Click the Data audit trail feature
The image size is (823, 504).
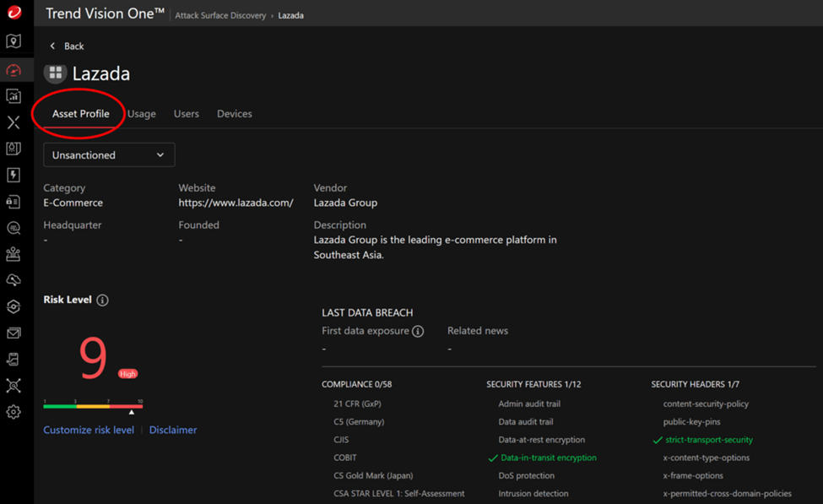pos(526,422)
